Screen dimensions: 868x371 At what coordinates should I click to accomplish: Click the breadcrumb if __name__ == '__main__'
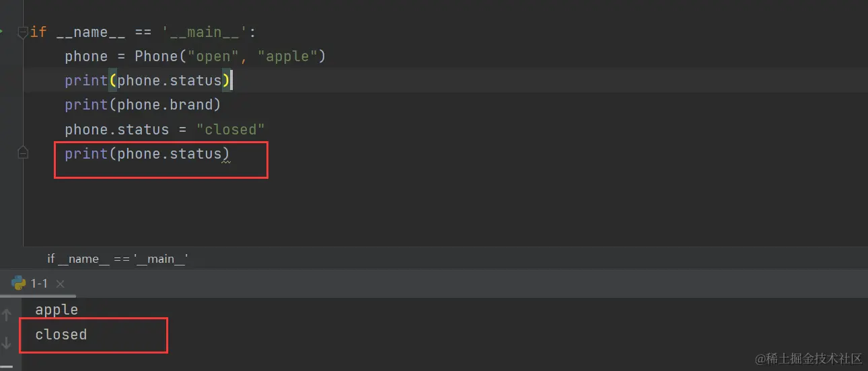pyautogui.click(x=117, y=258)
